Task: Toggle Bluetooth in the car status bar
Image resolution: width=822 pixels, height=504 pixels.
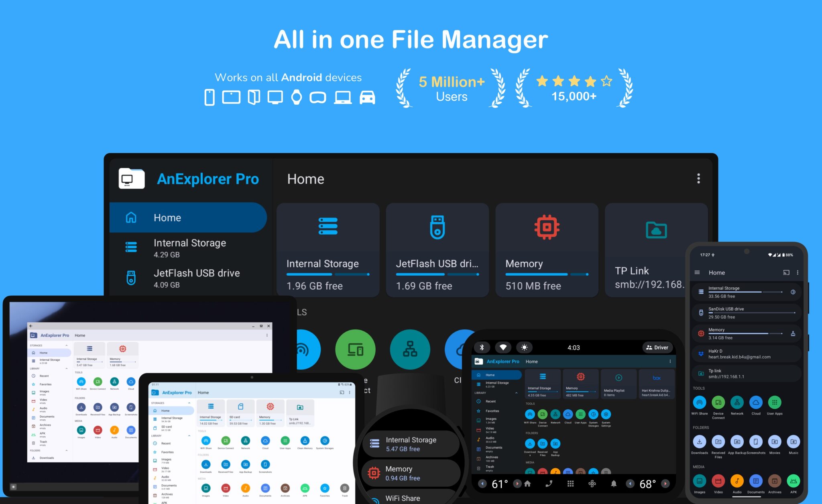Action: click(482, 348)
